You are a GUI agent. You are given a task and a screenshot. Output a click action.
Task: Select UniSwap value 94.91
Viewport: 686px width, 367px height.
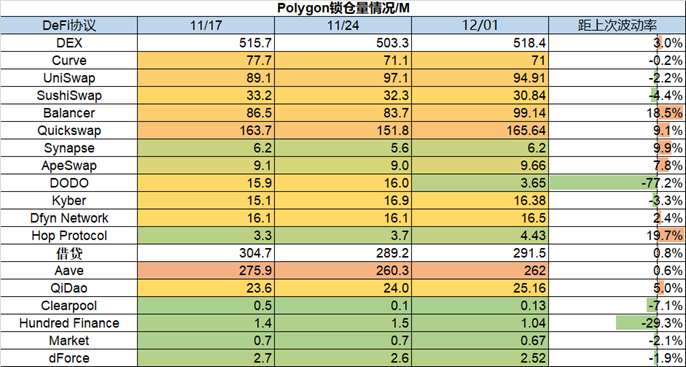(x=480, y=78)
